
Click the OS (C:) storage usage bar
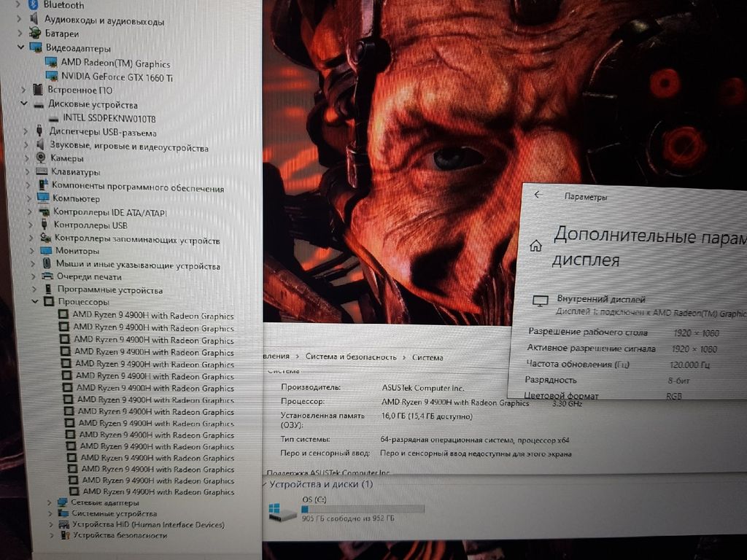(363, 509)
